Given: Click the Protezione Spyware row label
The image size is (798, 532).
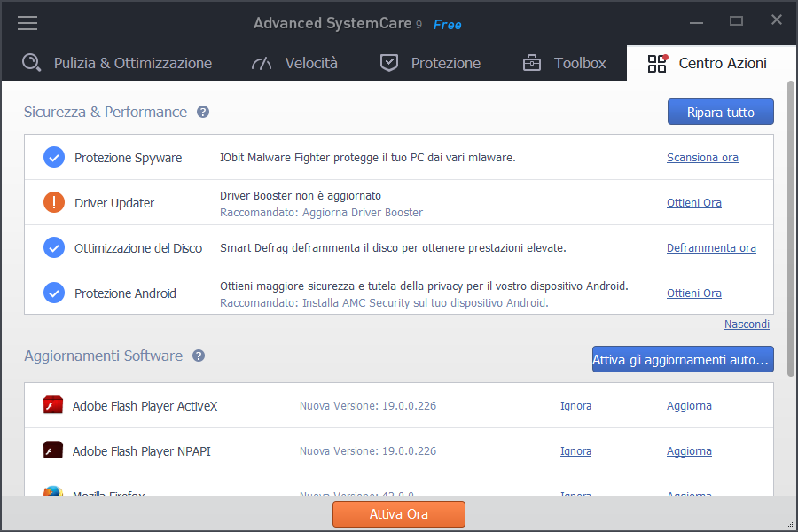Looking at the screenshot, I should pos(129,158).
